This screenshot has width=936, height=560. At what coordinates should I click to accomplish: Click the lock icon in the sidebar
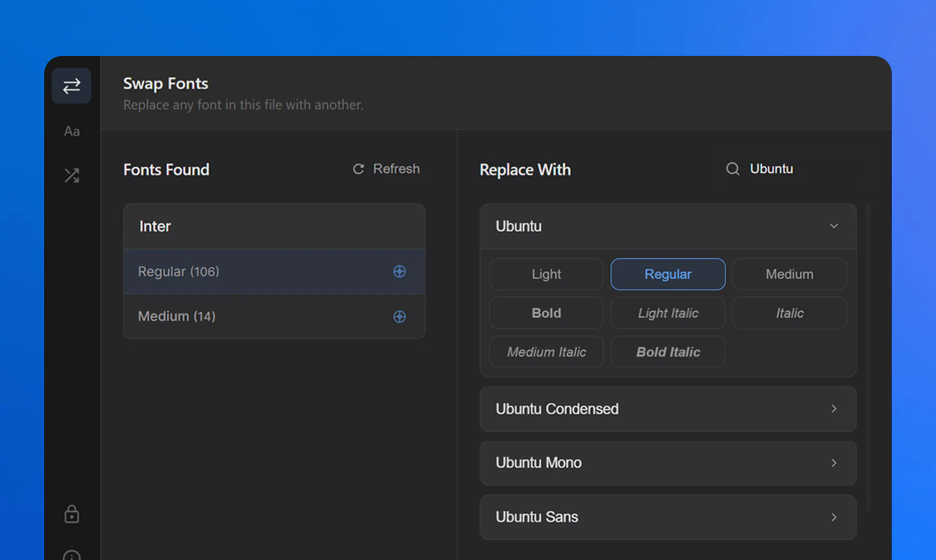click(72, 514)
